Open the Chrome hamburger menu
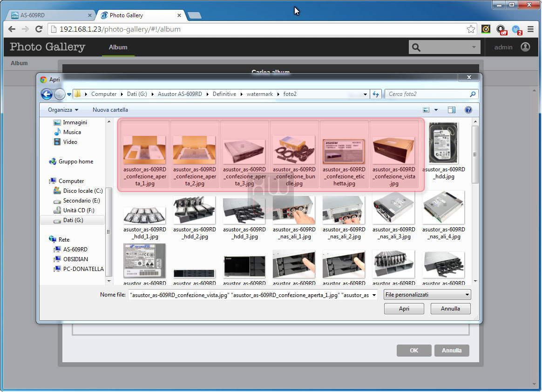 [531, 29]
